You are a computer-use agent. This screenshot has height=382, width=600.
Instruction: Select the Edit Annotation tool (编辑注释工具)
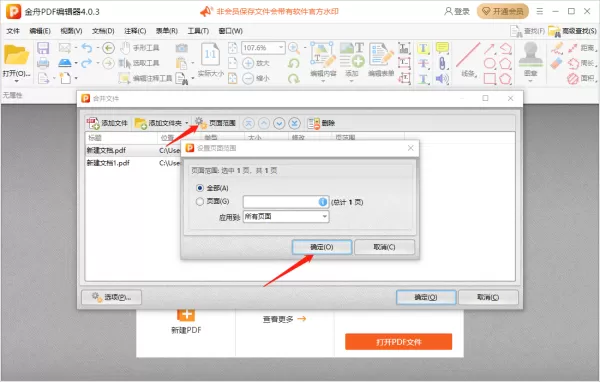145,78
